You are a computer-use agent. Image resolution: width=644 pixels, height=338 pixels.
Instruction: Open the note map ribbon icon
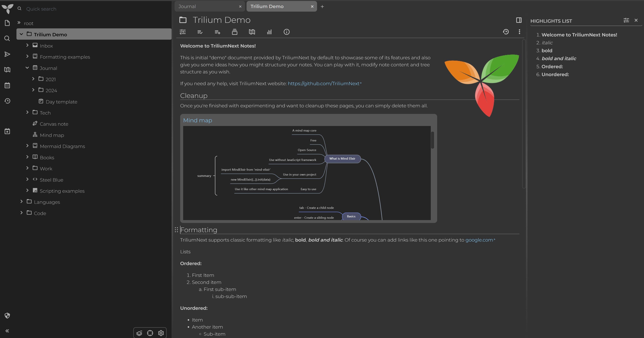(252, 32)
